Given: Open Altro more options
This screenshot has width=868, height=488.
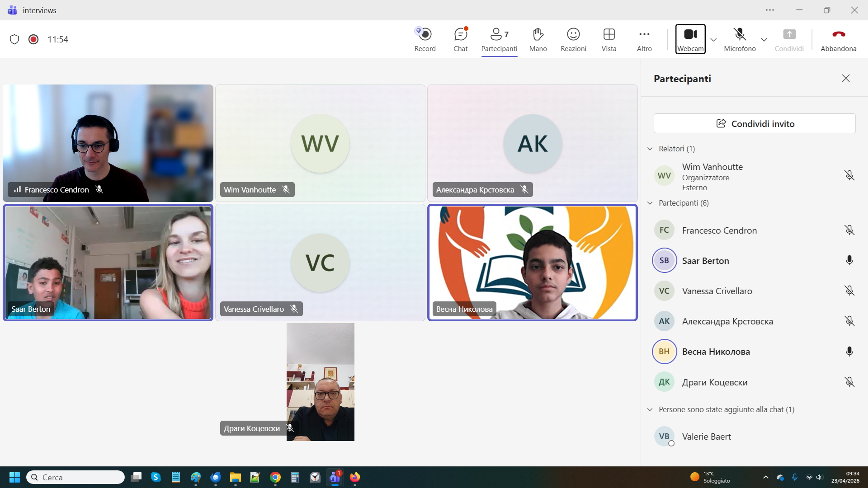Looking at the screenshot, I should point(644,39).
